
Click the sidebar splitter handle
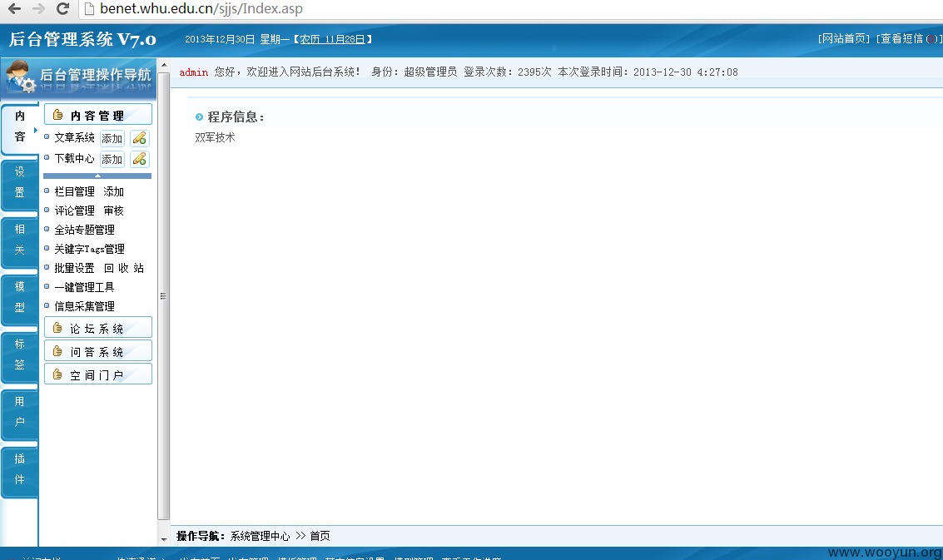[x=163, y=295]
